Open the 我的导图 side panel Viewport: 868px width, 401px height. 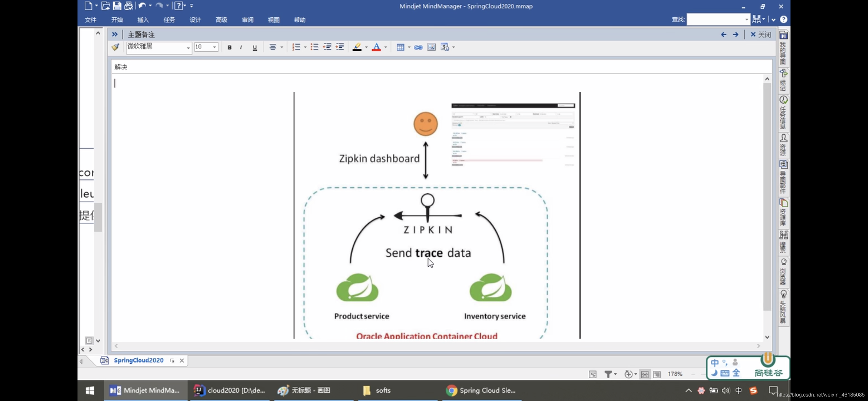[783, 48]
